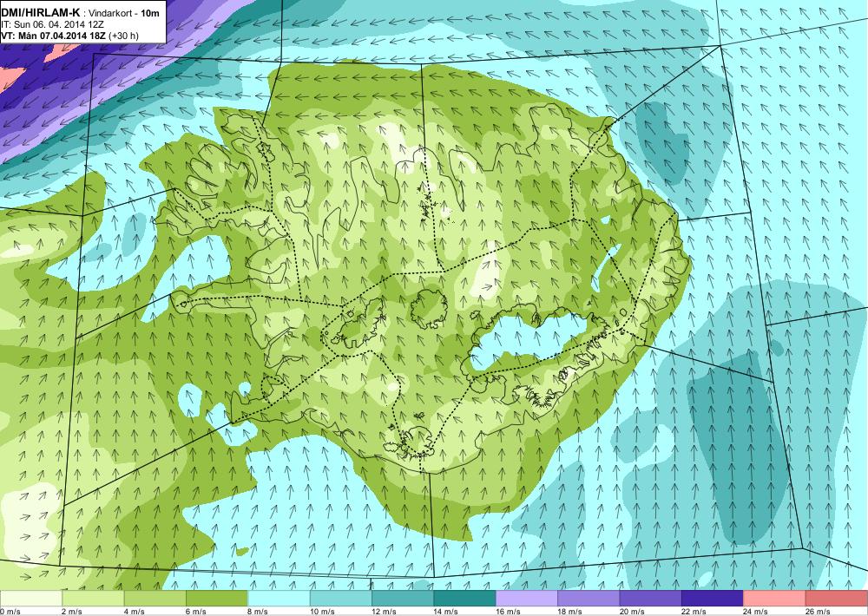Click the "IT: Sun 06. 04. 2014 12Z" line
The width and height of the screenshot is (868, 616).
click(x=52, y=25)
